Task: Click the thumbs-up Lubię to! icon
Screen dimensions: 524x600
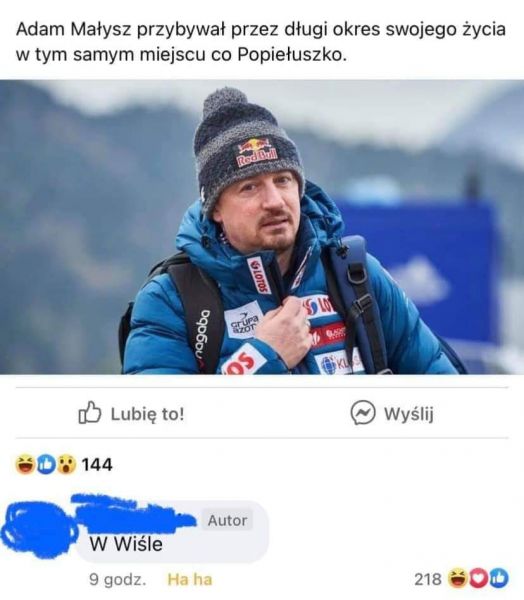Action: (x=90, y=412)
